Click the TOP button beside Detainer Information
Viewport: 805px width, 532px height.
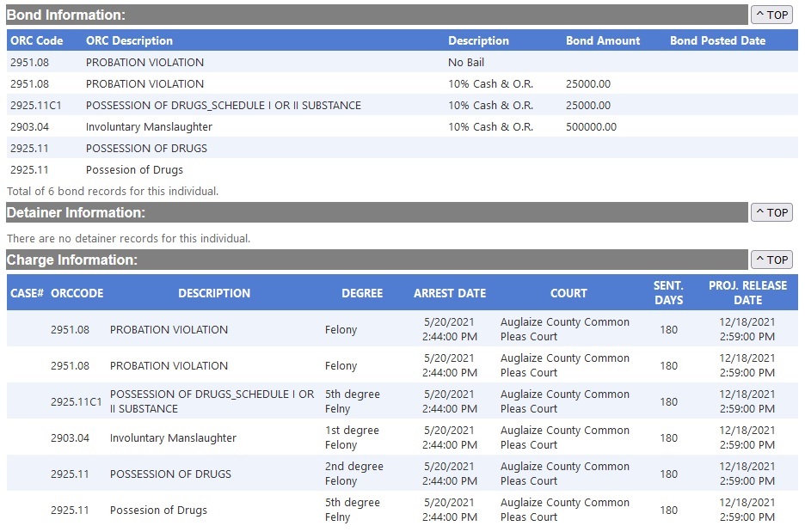(x=771, y=212)
